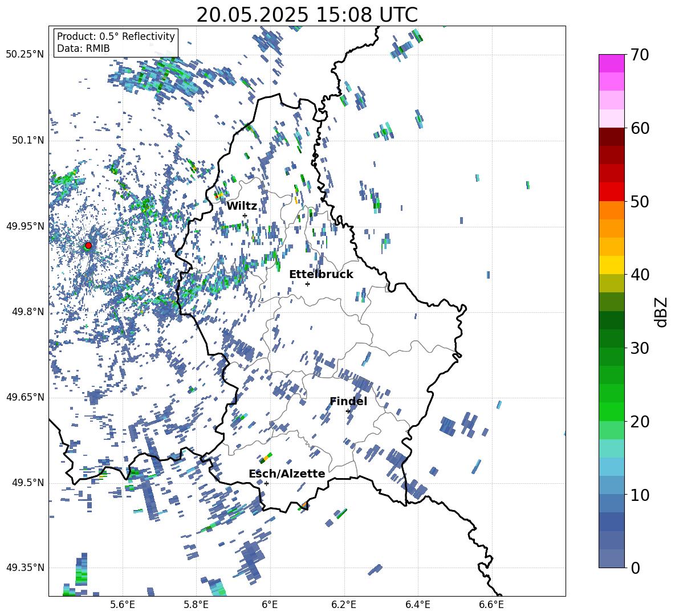Click the Esch/Alzette station cross marker
Screen dimensions: 675x616
pos(266,483)
